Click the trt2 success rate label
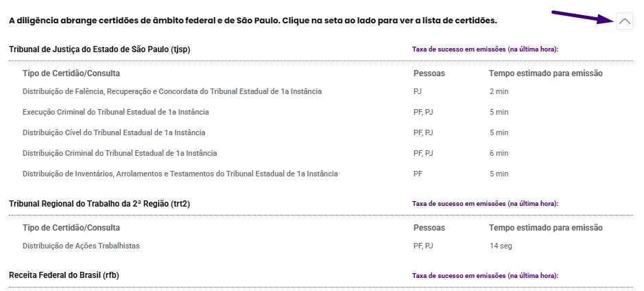 (x=486, y=204)
